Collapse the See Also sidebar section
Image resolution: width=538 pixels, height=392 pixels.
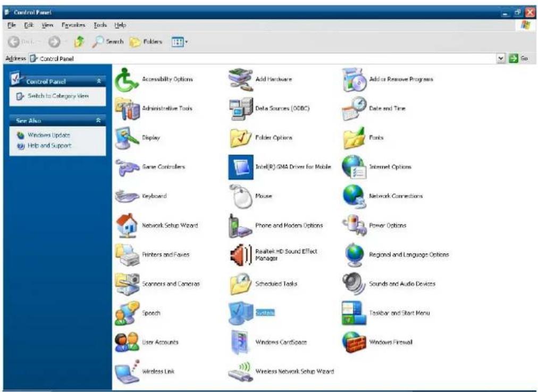pos(99,121)
